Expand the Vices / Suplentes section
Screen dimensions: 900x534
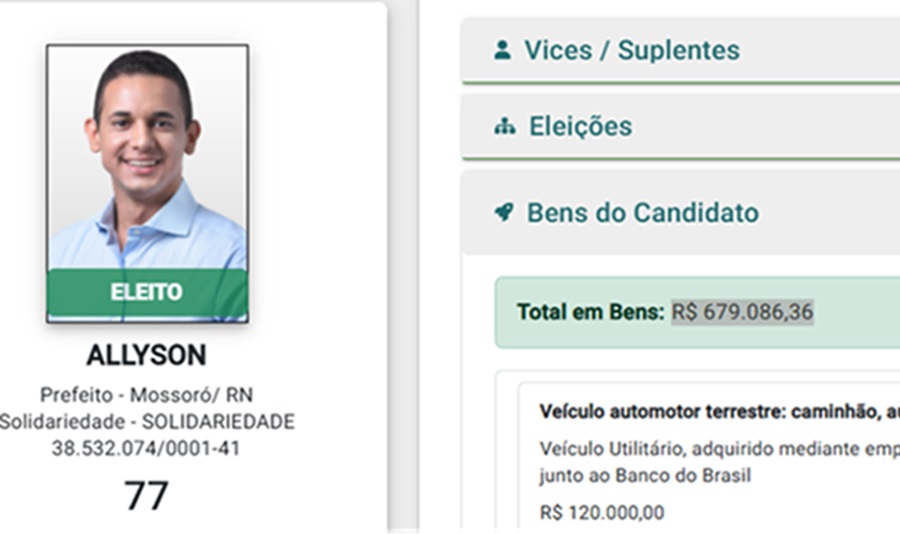pos(632,50)
